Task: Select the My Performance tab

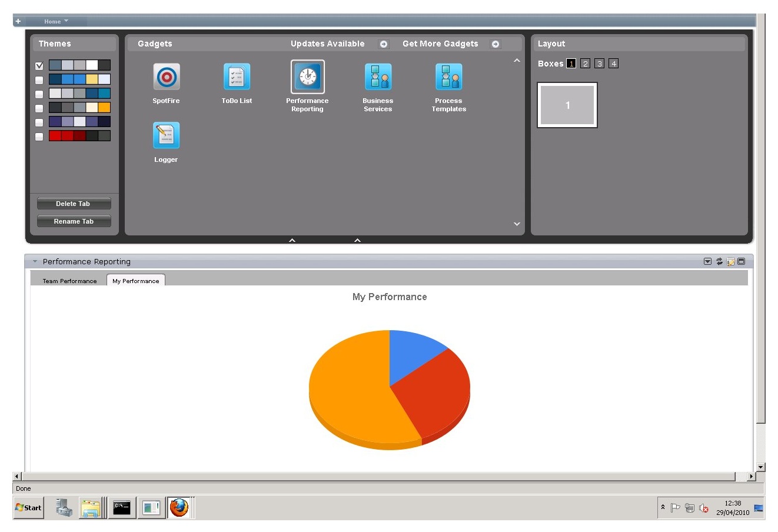Action: 136,281
